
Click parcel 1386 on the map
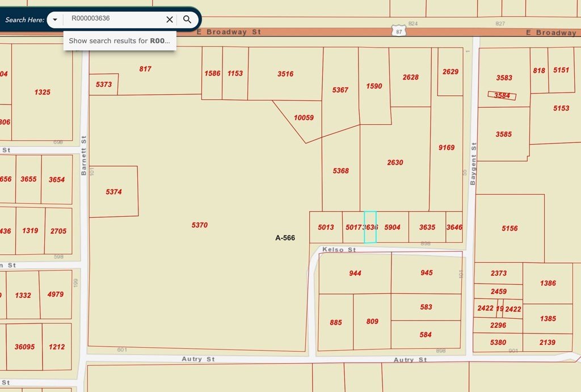548,283
